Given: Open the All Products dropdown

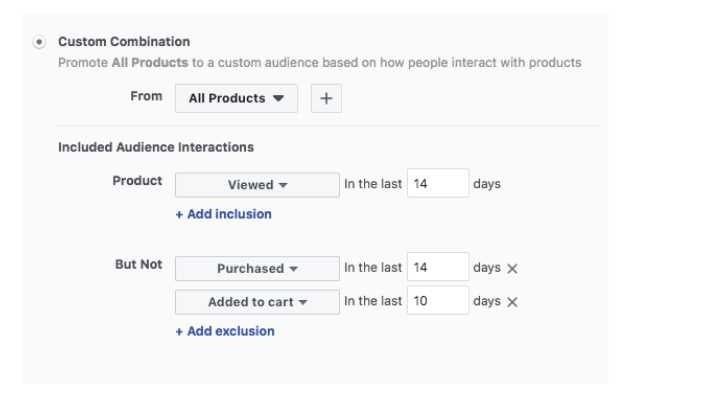Looking at the screenshot, I should pyautogui.click(x=236, y=98).
